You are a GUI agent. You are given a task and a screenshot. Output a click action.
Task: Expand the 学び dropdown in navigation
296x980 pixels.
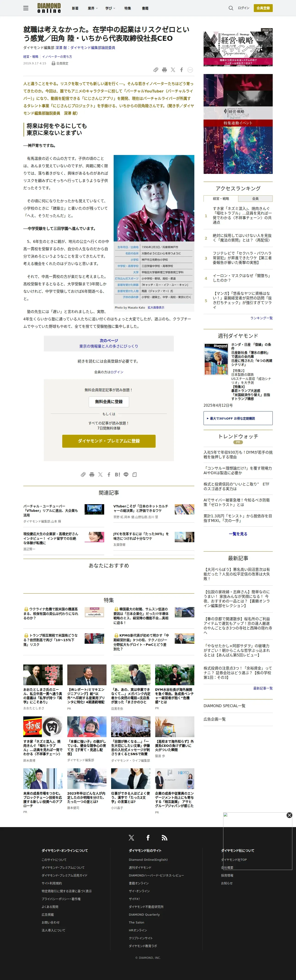pyautogui.click(x=110, y=8)
